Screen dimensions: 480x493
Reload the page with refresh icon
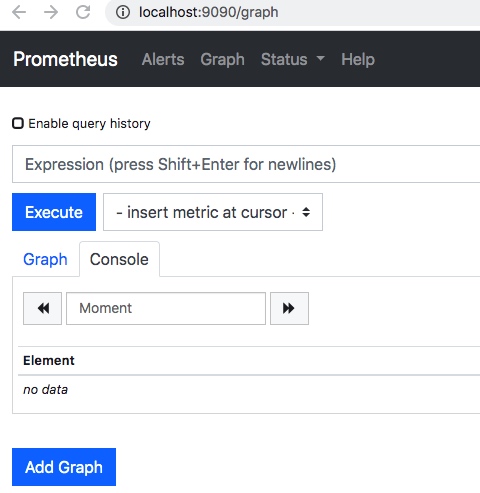coord(83,12)
